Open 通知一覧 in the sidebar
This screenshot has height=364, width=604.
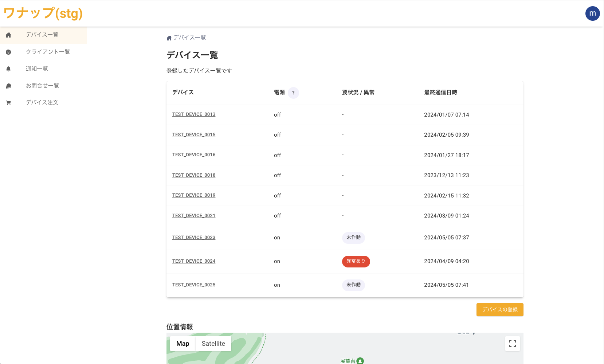point(43,69)
